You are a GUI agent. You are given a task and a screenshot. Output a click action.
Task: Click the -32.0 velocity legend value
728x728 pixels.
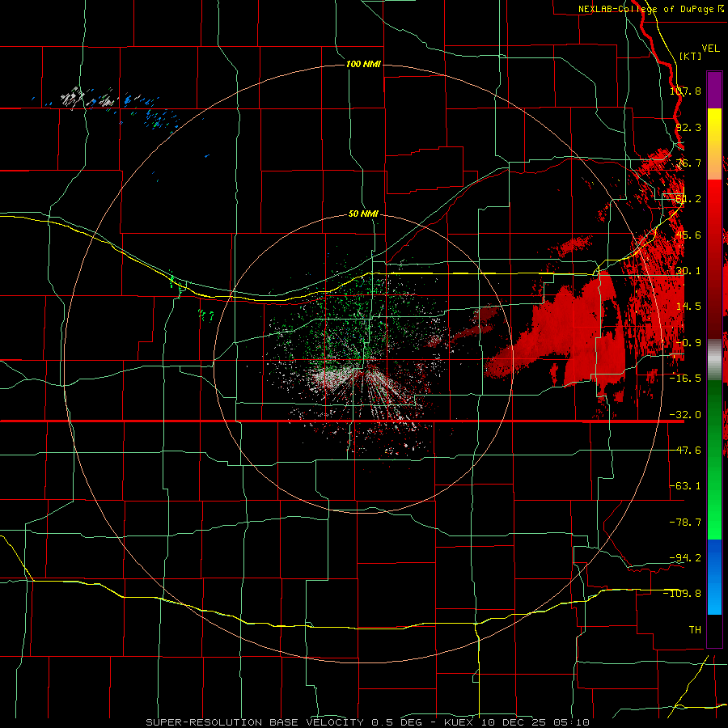(x=685, y=415)
